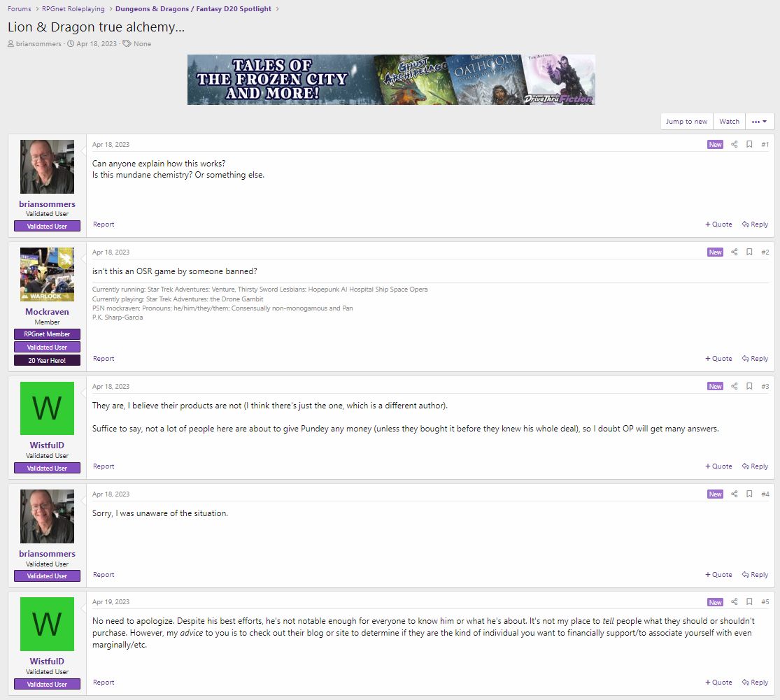
Task: Click post text 'Sorry, I was unaware of the situation.'
Action: pyautogui.click(x=160, y=513)
